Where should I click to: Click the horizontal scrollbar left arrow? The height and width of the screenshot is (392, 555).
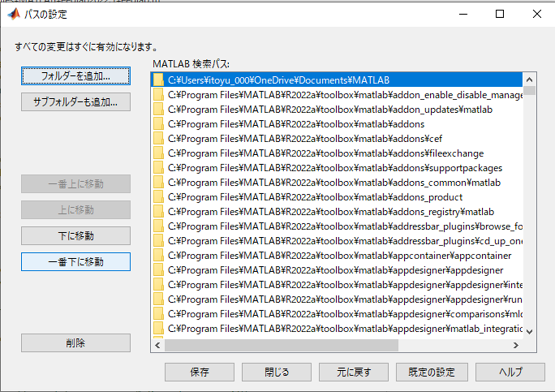[157, 345]
